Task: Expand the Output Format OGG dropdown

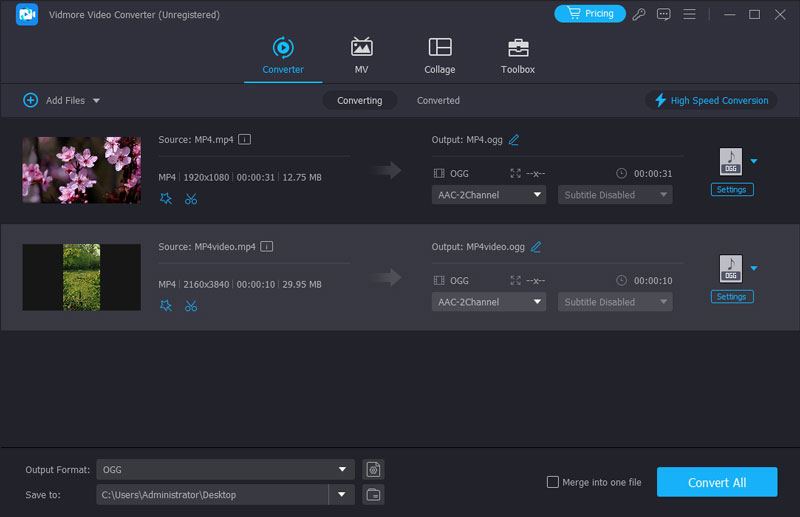Action: 343,469
